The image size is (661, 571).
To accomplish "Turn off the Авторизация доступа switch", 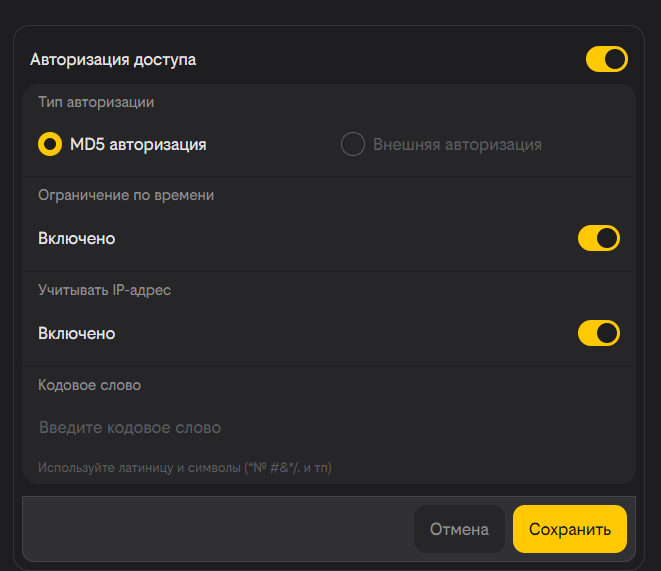I will pos(606,59).
